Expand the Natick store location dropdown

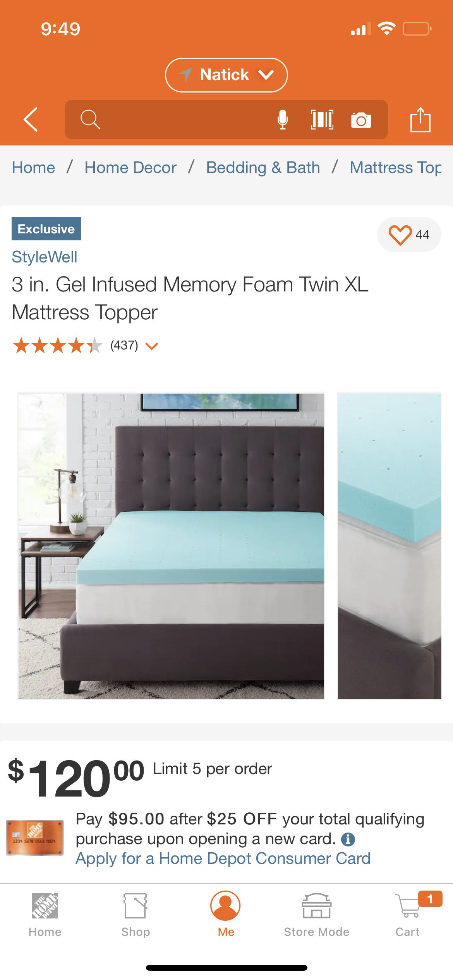226,75
